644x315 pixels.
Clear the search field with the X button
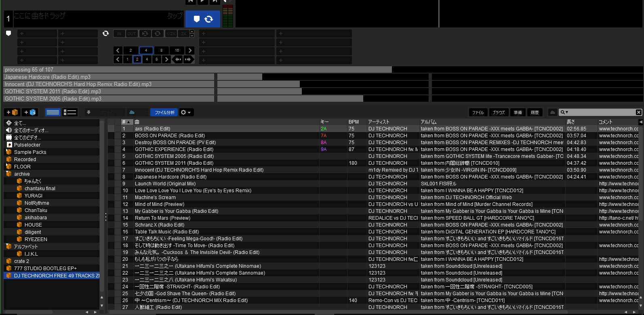point(639,112)
